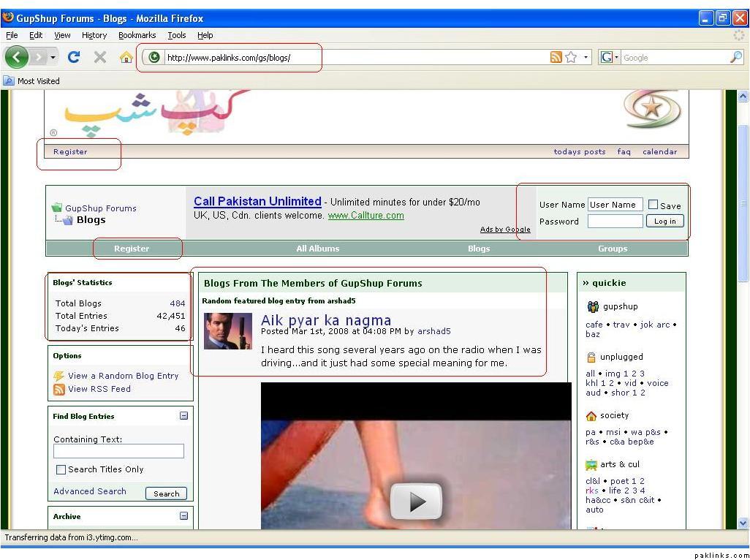Collapse the Archive panel
This screenshot has width=750, height=560.
pyautogui.click(x=183, y=516)
